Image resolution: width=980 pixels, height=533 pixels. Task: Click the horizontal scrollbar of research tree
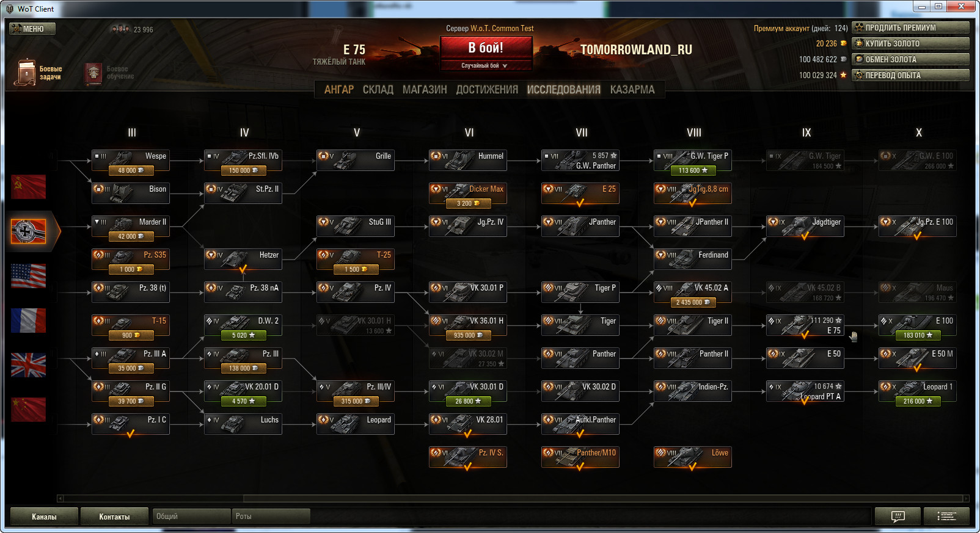(513, 498)
